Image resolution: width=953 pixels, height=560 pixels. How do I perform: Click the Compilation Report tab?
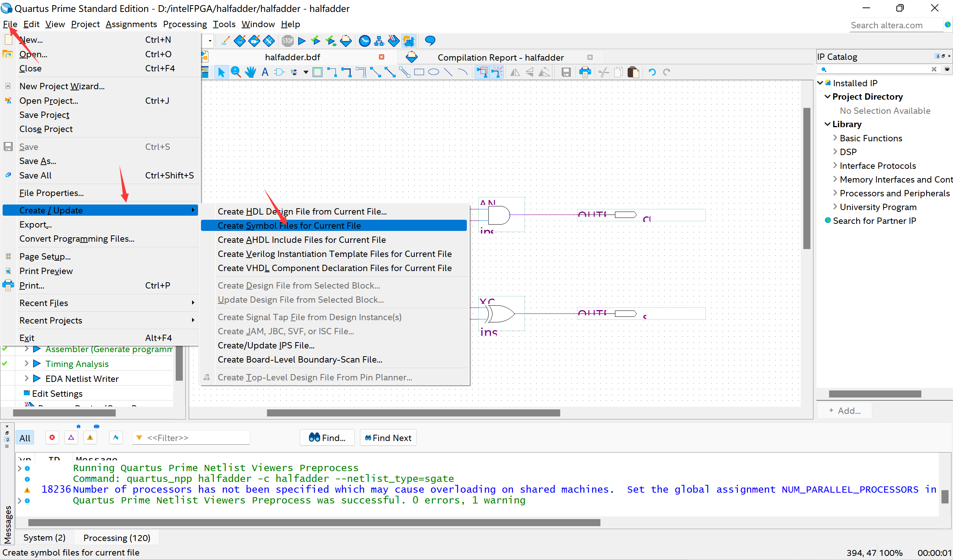[500, 57]
